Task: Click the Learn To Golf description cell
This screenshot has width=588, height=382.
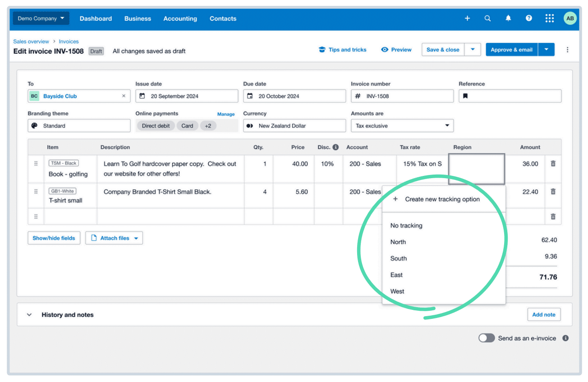Action: (x=170, y=169)
